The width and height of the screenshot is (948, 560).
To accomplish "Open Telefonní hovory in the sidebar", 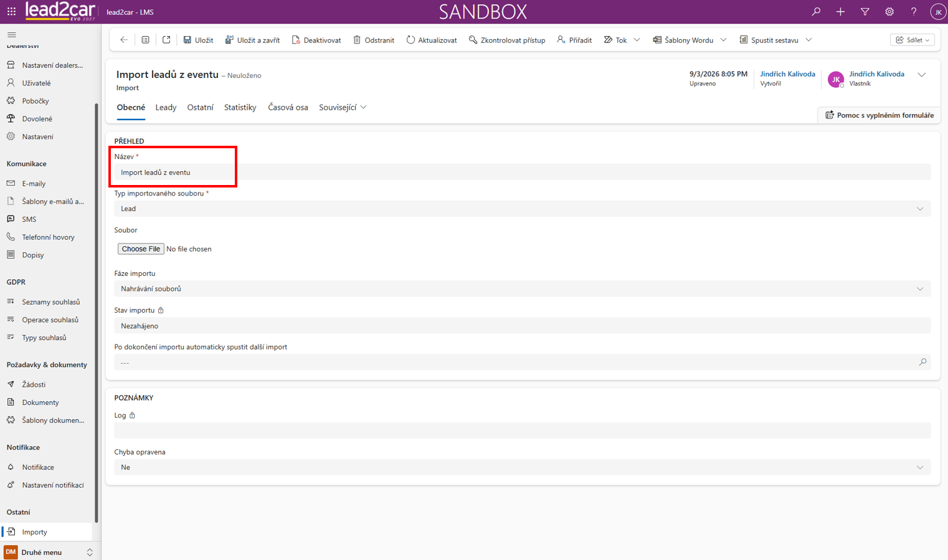I will click(48, 237).
